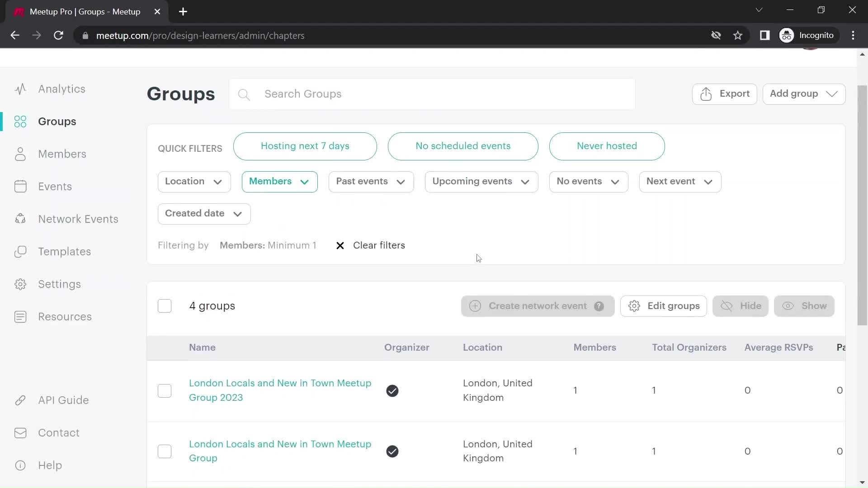
Task: Open the browser tab search dropdown arrow
Action: pyautogui.click(x=759, y=10)
